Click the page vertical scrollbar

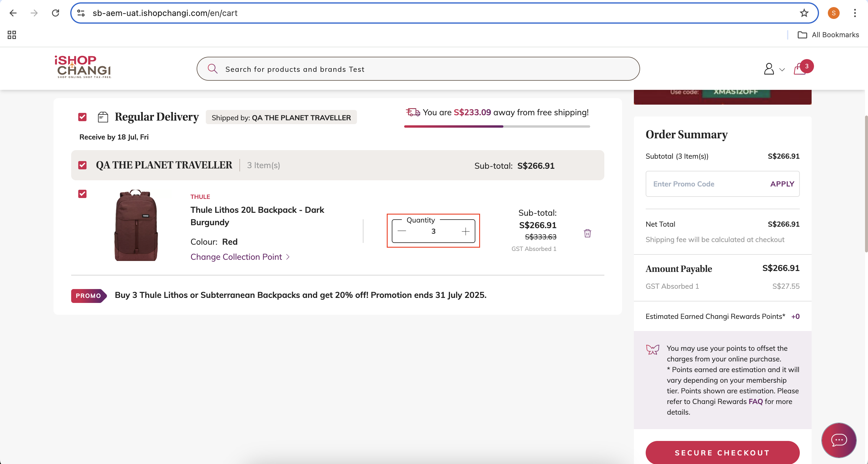pyautogui.click(x=866, y=184)
